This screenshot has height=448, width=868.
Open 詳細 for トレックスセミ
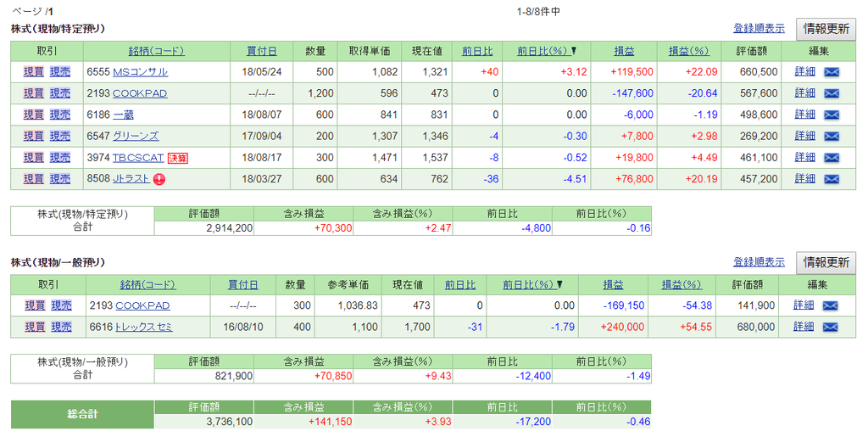pyautogui.click(x=804, y=327)
